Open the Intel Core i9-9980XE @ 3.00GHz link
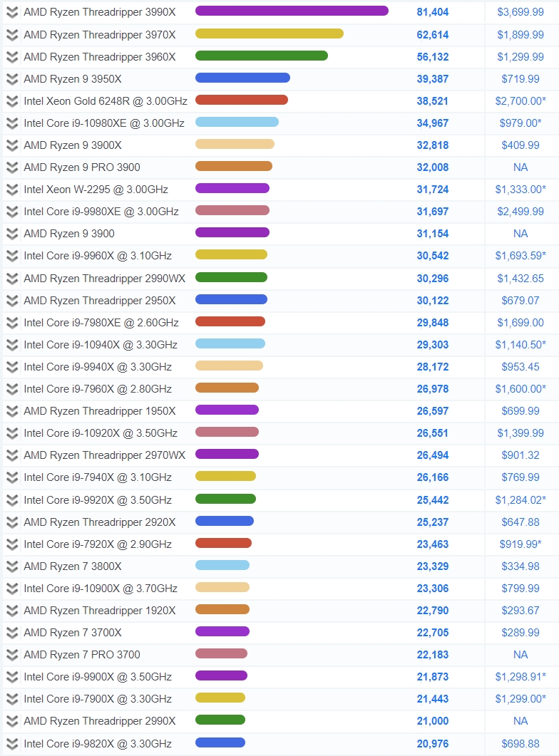Viewport: 559px width, 756px height. 101,212
